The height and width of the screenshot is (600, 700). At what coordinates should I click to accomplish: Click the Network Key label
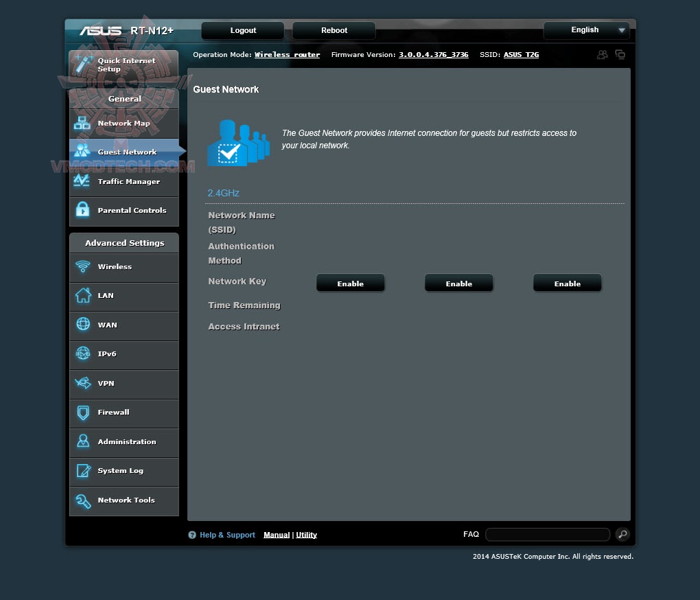(x=237, y=281)
